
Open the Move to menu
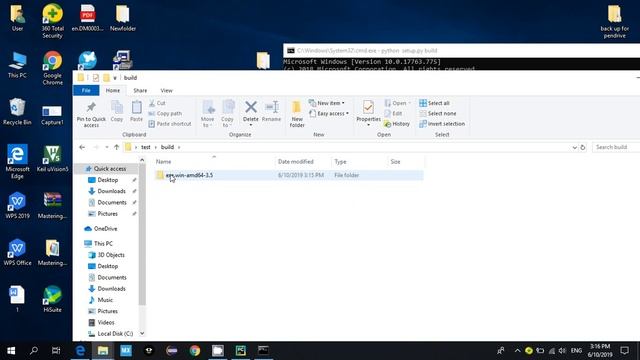click(208, 114)
